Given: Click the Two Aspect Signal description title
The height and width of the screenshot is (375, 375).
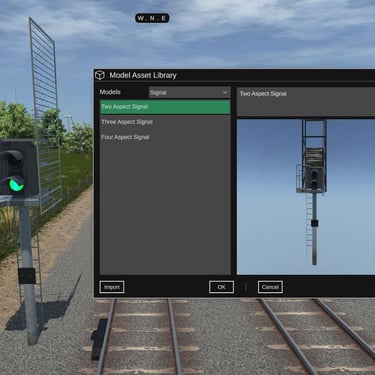Looking at the screenshot, I should click(263, 94).
